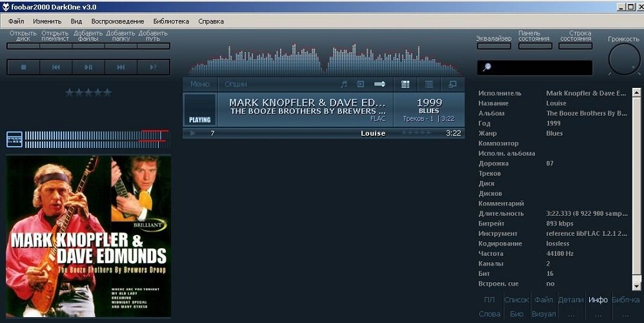Screen dimensions: 644x323
Task: Open the Опции dropdown in playlist header
Action: point(236,84)
